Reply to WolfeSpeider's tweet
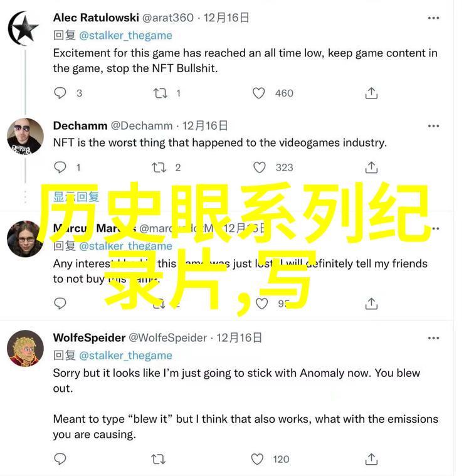 (x=60, y=459)
